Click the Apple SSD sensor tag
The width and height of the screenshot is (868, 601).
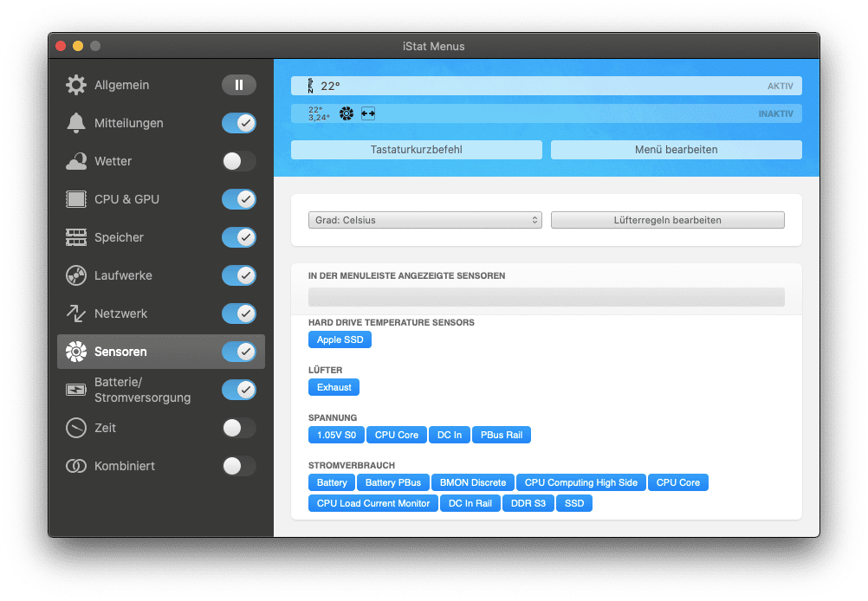[x=340, y=339]
